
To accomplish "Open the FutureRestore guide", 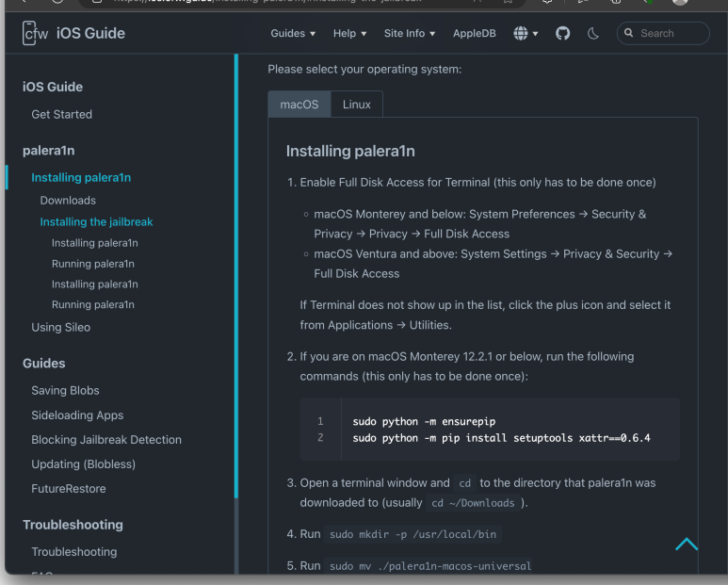I will click(x=69, y=488).
